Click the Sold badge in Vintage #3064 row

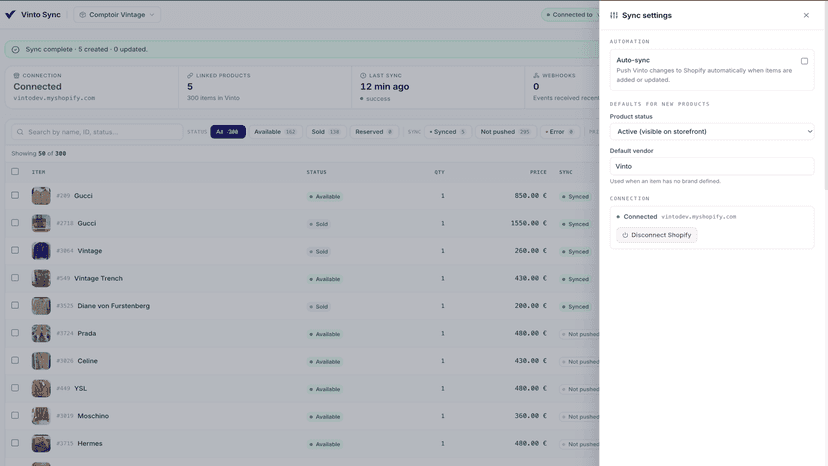click(x=319, y=251)
